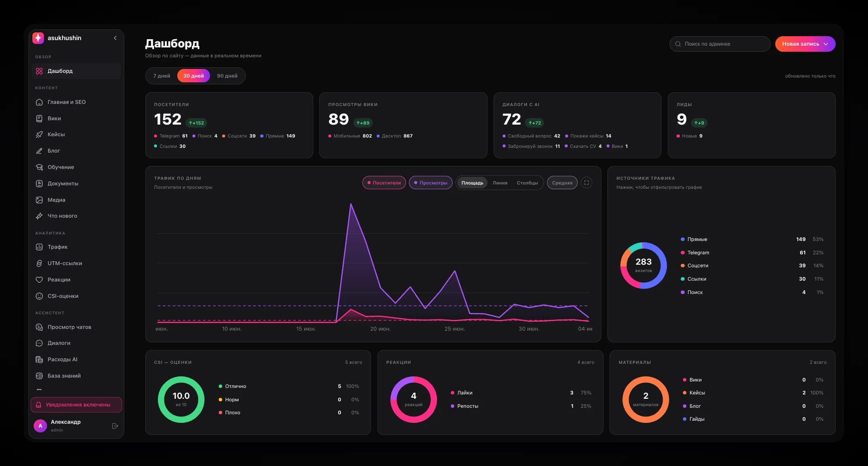Open Вики in the sidebar menu
The image size is (868, 466).
[76, 119]
